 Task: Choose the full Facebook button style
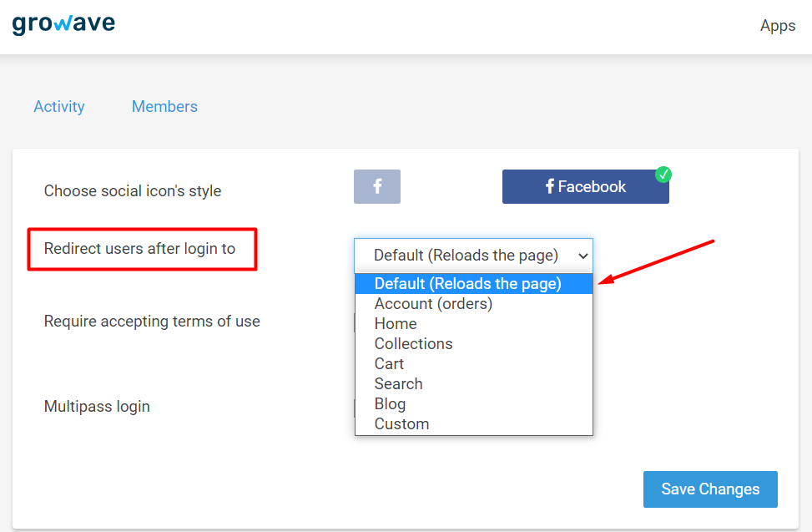coord(585,186)
